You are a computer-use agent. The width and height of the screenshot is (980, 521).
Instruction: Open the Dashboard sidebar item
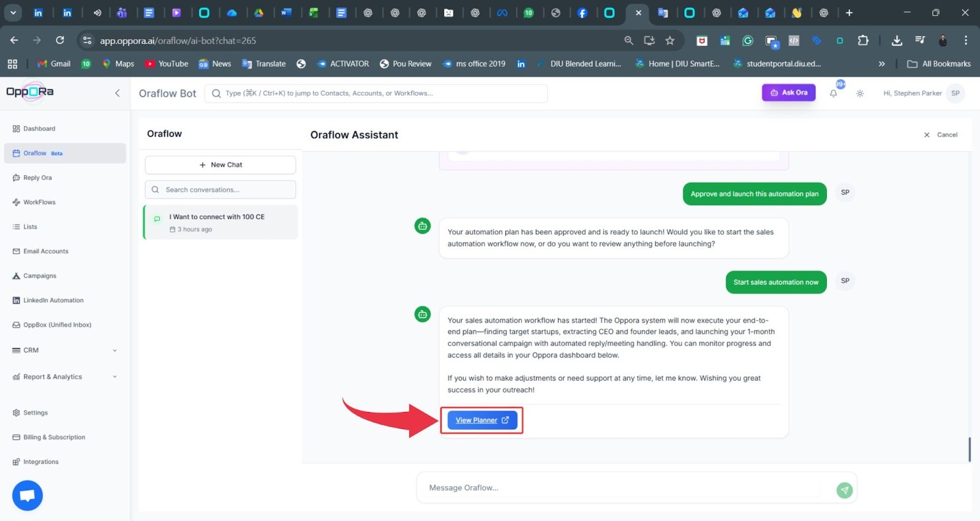39,129
